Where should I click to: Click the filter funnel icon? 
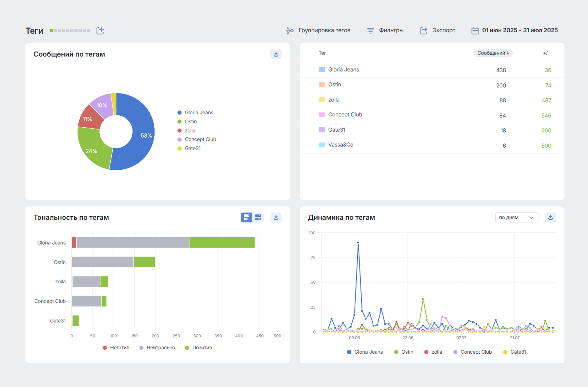click(x=370, y=31)
